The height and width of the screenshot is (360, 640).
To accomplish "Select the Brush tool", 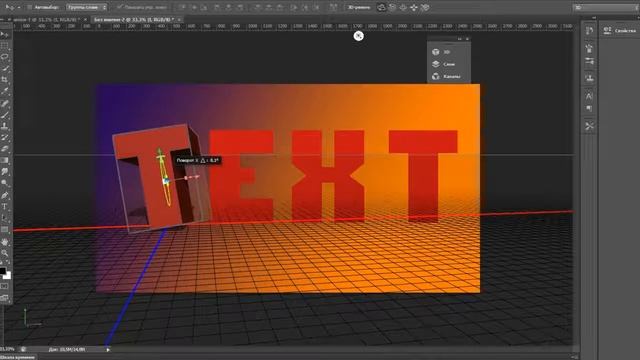I will 4,115.
